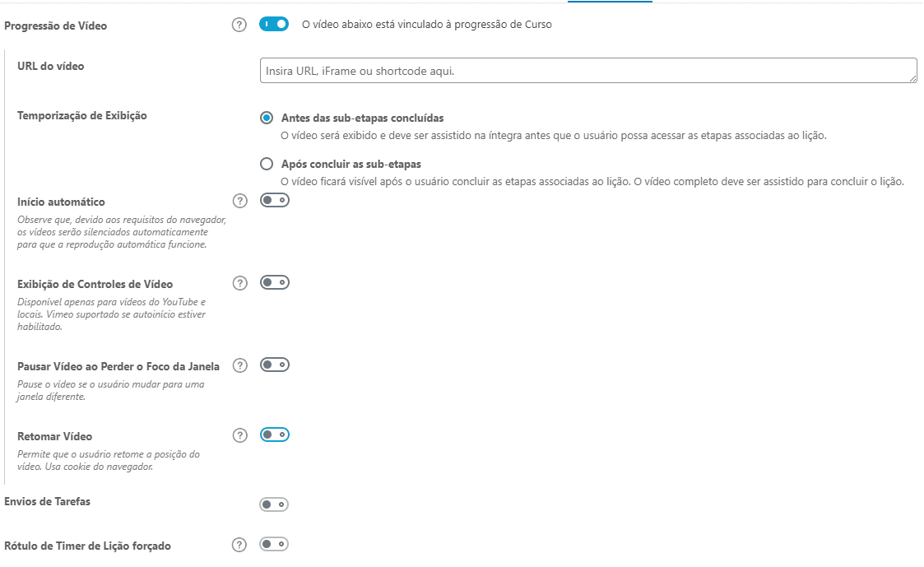
Task: Enable the Início automático toggle
Action: 275,201
